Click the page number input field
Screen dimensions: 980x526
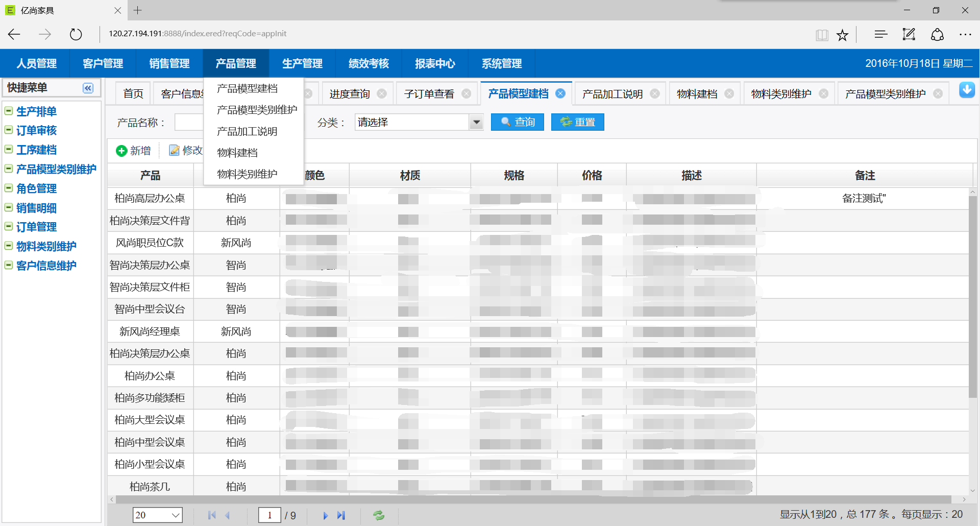click(x=269, y=515)
